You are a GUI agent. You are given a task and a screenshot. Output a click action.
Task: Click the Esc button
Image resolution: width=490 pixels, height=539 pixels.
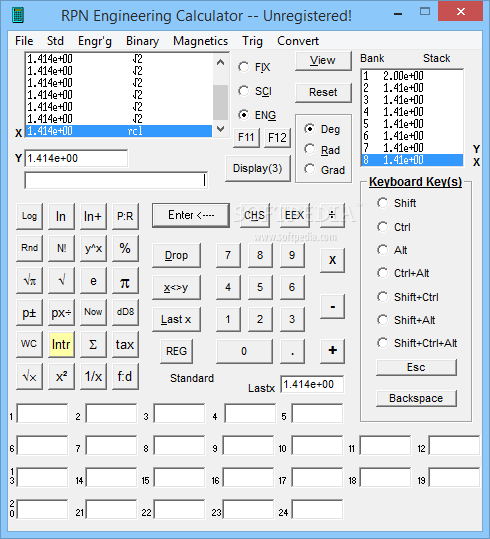(x=416, y=367)
